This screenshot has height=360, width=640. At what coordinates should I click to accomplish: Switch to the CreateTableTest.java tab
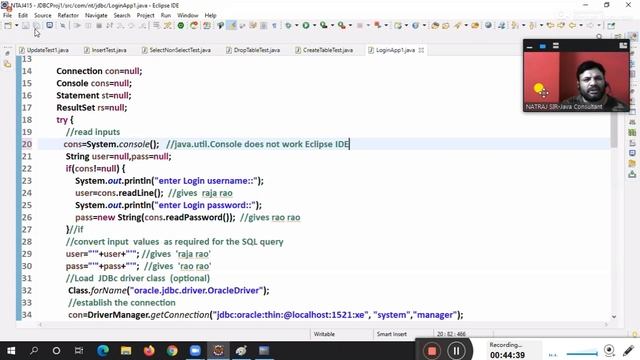[x=324, y=50]
